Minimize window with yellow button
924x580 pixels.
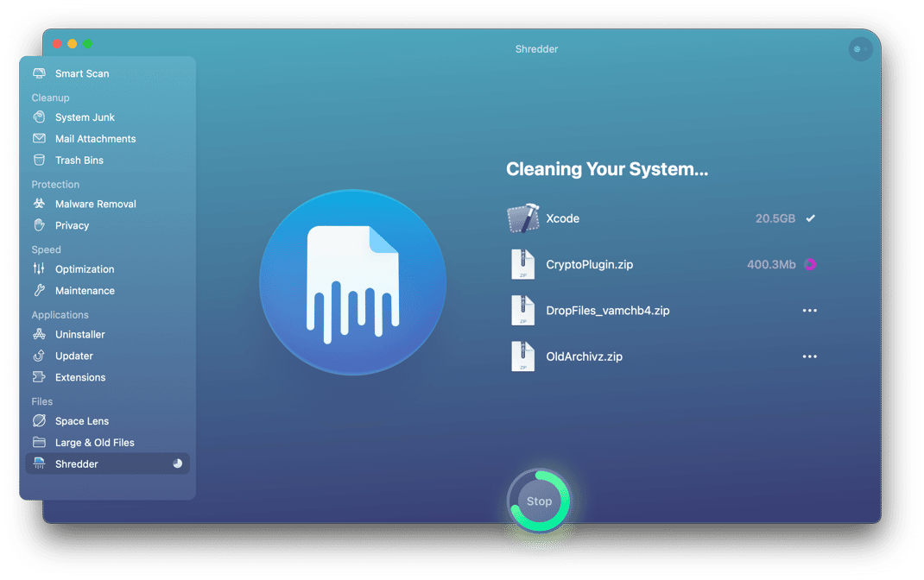click(x=72, y=43)
